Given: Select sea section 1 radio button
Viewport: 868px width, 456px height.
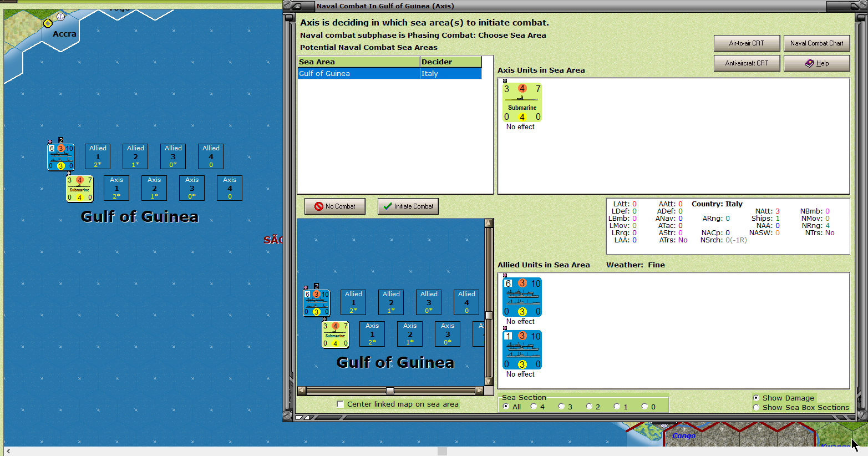Looking at the screenshot, I should [617, 407].
